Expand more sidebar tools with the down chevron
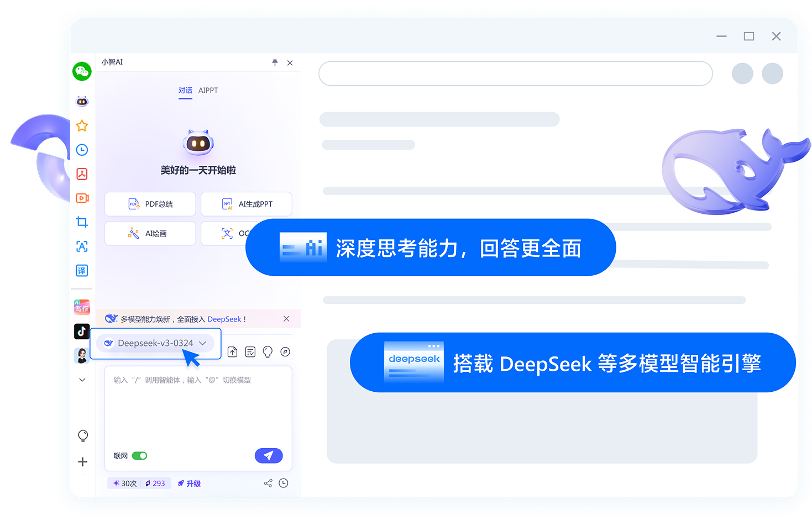This screenshot has width=812, height=520. coord(82,380)
